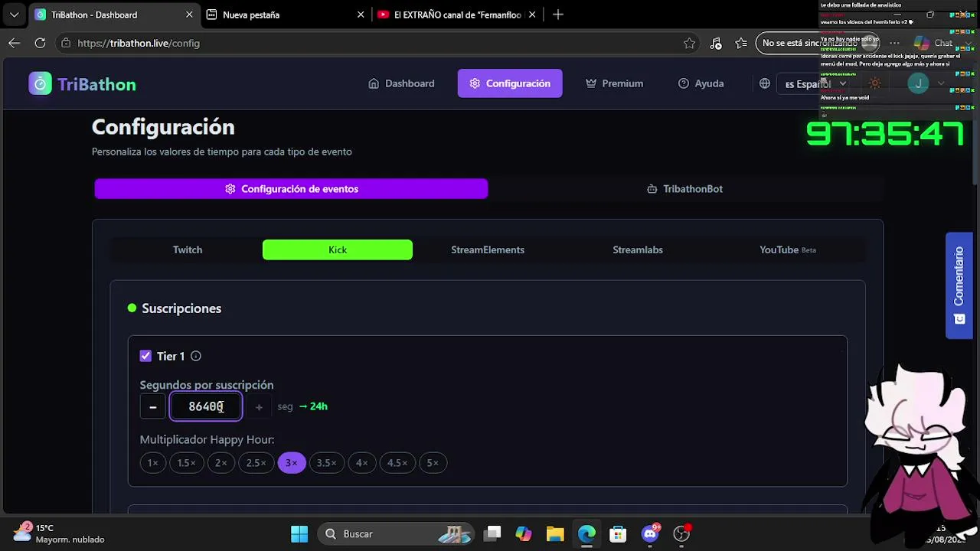
Task: Select the 4.5× Happy Hour multiplier
Action: [x=397, y=463]
